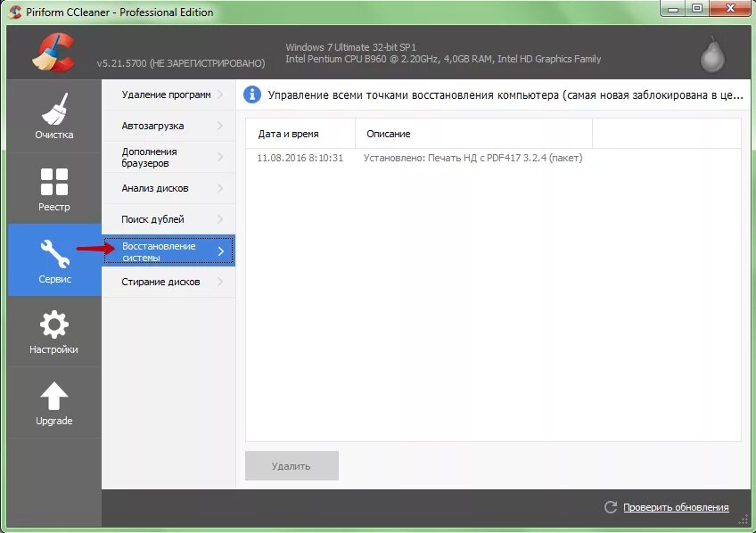756x533 pixels.
Task: Click the title bar CCleaner icon
Action: click(15, 12)
